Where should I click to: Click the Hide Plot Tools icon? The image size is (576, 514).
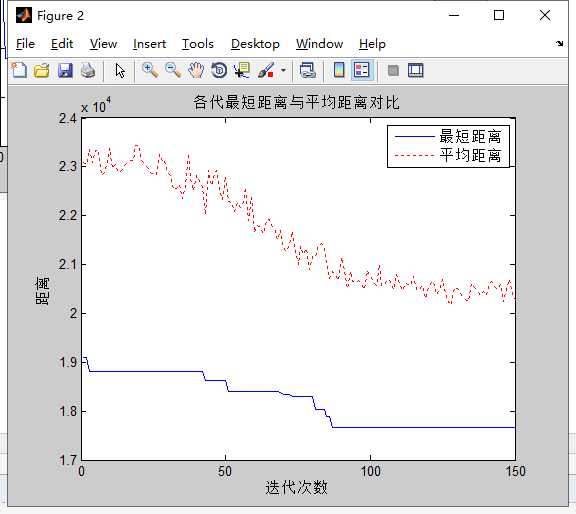[x=393, y=70]
